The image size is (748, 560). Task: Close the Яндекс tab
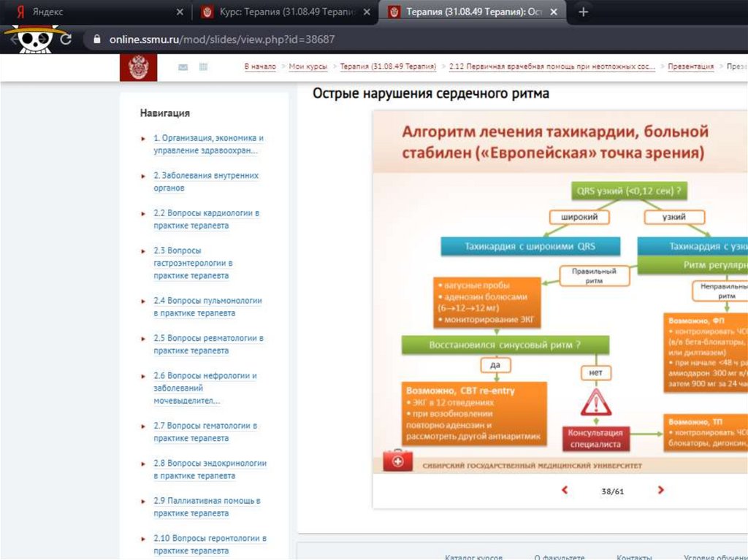pos(180,12)
